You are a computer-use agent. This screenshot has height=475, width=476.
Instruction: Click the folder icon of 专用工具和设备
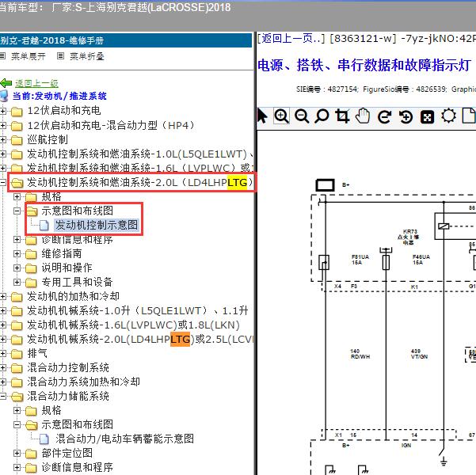[31, 283]
